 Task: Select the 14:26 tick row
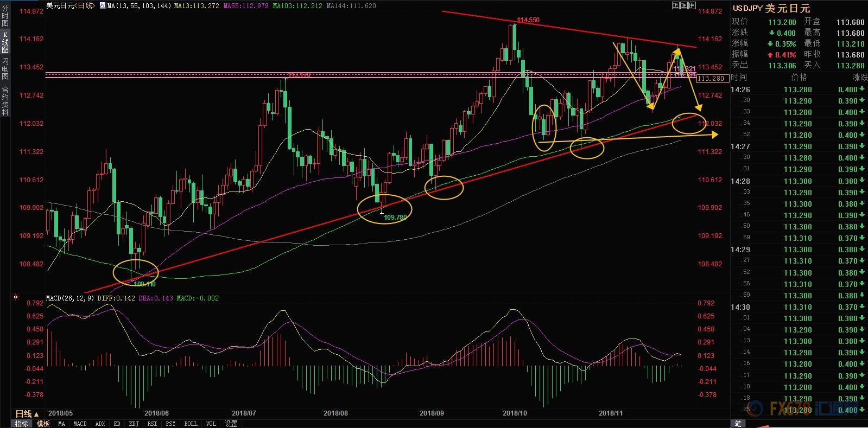[x=799, y=90]
